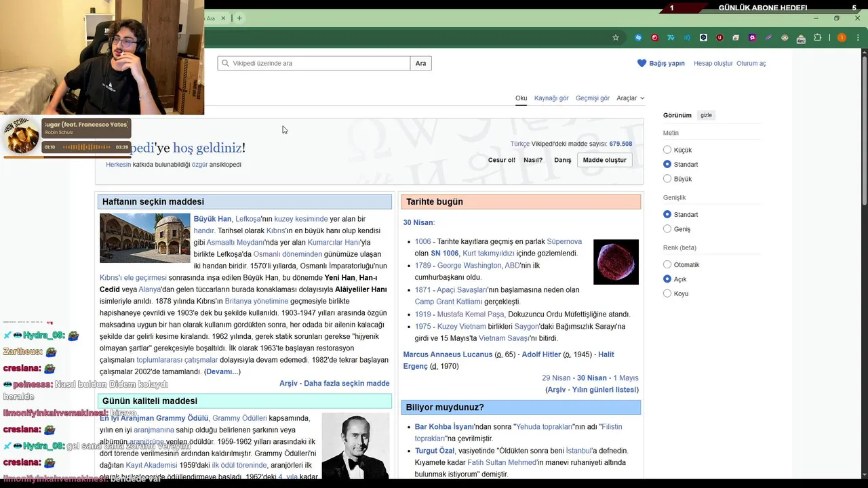Bookmark this page with the star icon
The width and height of the screenshot is (868, 488).
[x=616, y=38]
